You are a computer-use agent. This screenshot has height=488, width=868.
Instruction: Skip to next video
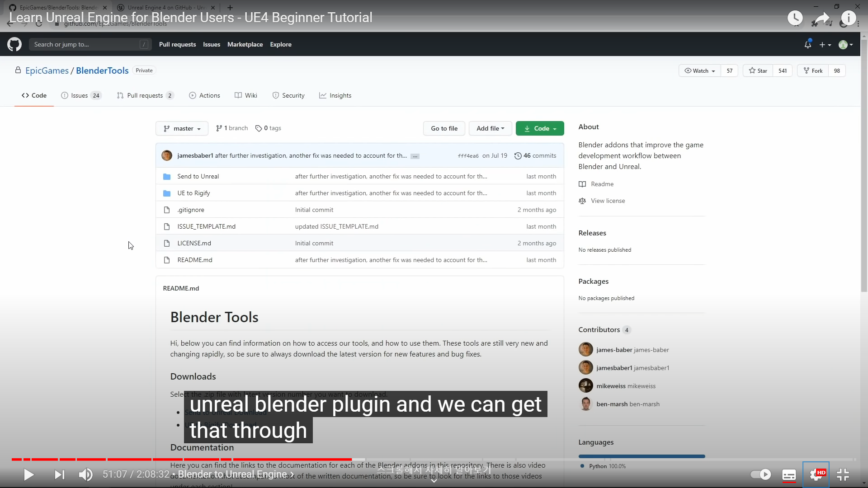pos(59,474)
